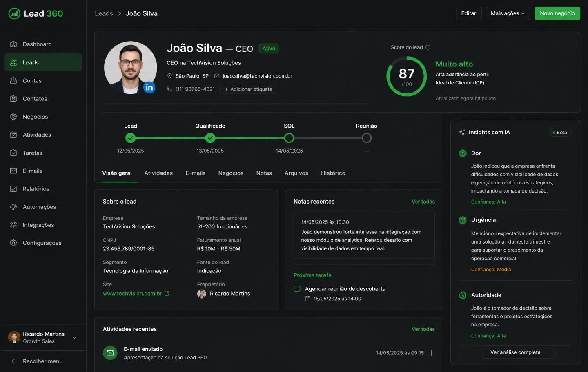
Task: Switch to the Atividades tab
Action: point(158,173)
